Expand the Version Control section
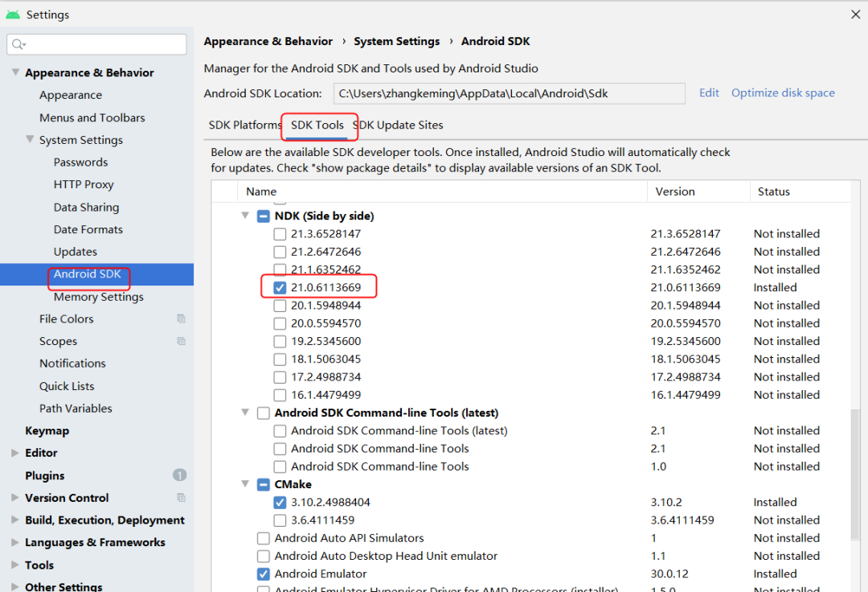 15,498
